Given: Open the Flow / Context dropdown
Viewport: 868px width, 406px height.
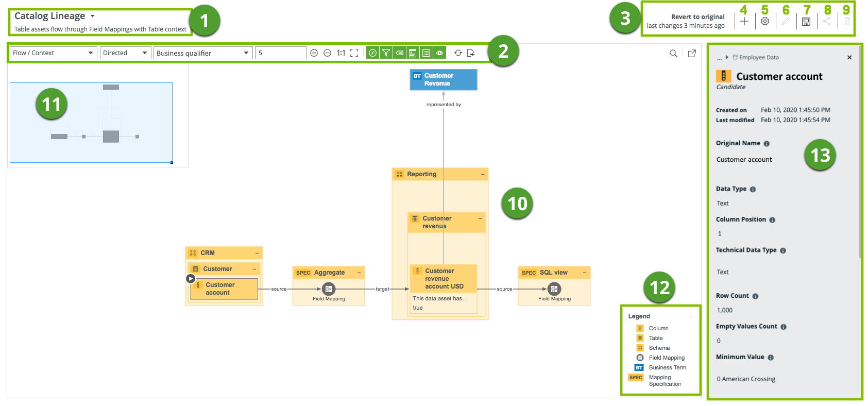Looking at the screenshot, I should coord(53,53).
